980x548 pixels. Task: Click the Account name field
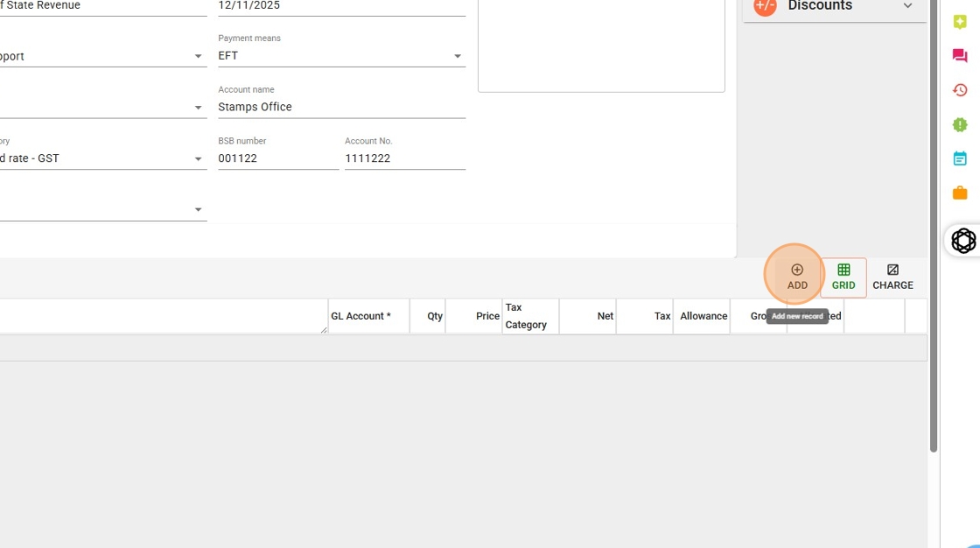[341, 107]
